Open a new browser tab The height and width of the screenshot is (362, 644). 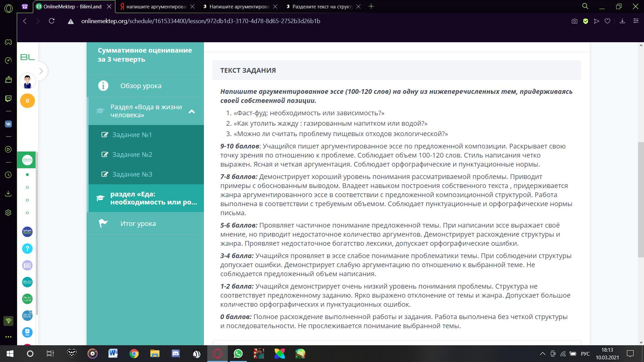point(371,6)
